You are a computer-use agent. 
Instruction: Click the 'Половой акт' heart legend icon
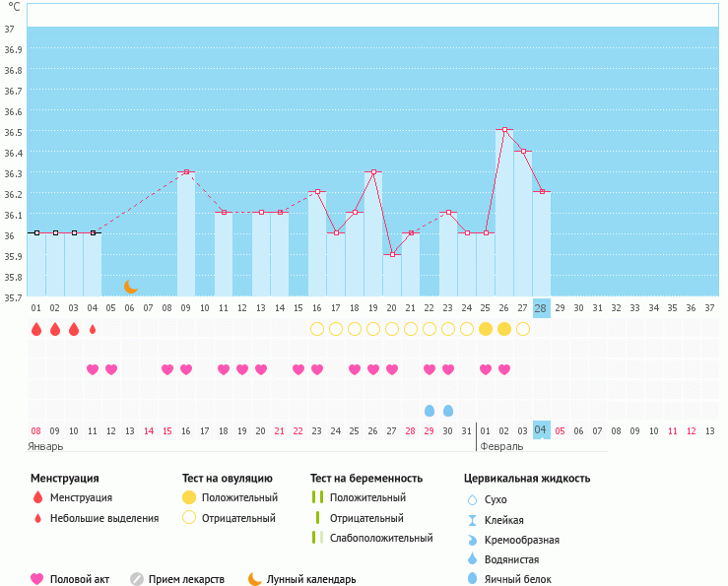click(x=37, y=579)
